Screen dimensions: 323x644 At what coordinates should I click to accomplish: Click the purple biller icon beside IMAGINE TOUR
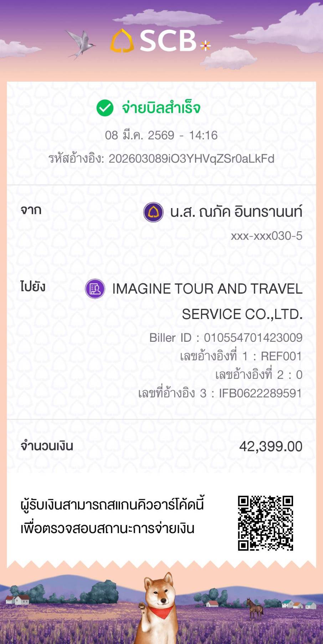(x=95, y=289)
